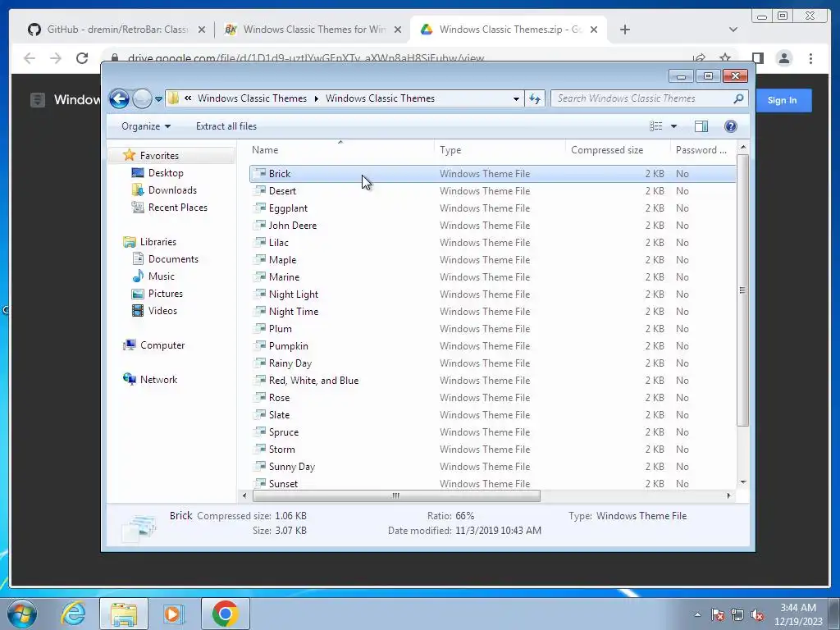Image resolution: width=840 pixels, height=630 pixels.
Task: Select Network in the navigation pane
Action: [158, 380]
